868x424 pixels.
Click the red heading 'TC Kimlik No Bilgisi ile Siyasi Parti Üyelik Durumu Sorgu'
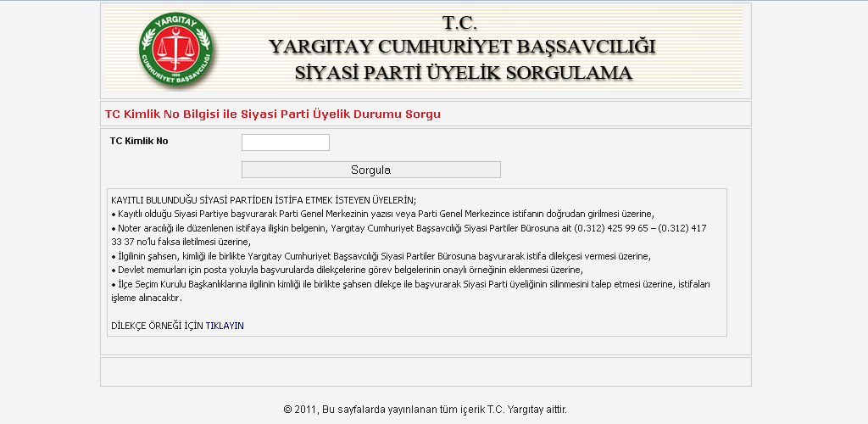point(273,114)
